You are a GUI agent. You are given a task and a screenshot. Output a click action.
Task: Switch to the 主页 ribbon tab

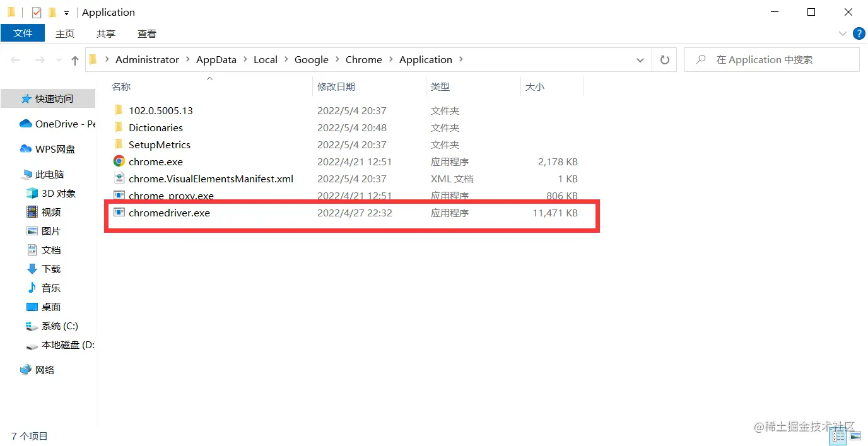coord(65,33)
